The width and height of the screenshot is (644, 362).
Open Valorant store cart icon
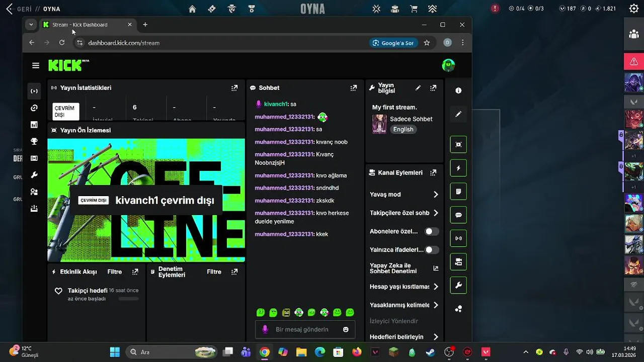click(x=414, y=9)
